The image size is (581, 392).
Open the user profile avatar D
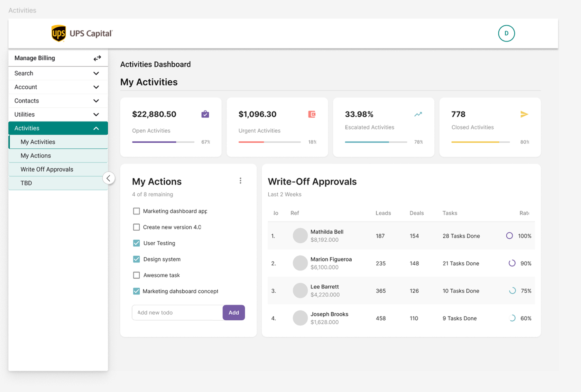tap(506, 33)
